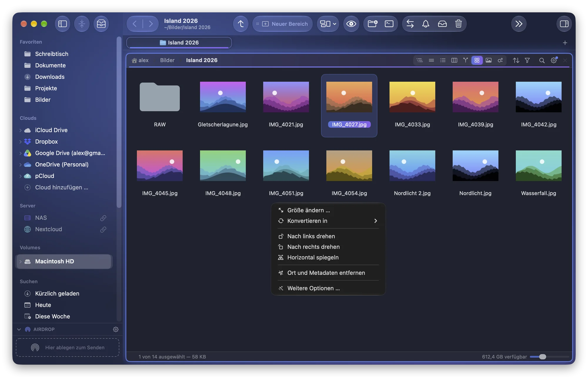Viewport: 588px width, 377px height.
Task: Collapse the AirDrop section
Action: 19,330
